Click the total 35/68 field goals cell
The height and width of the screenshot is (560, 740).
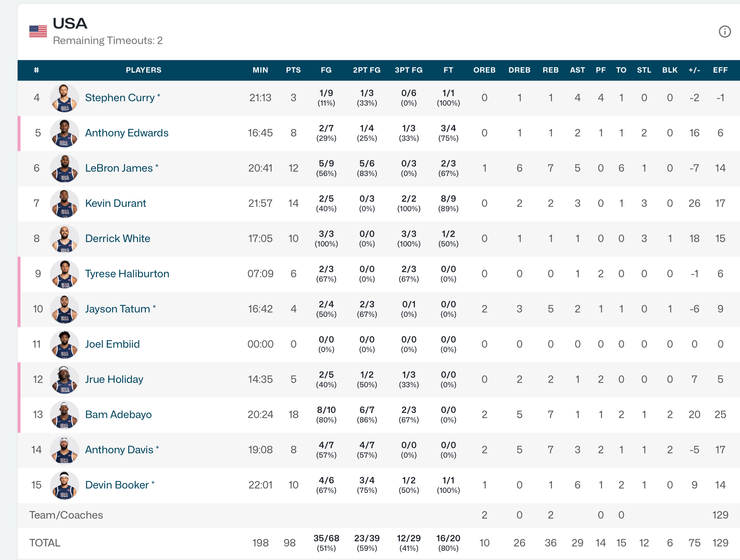coord(326,543)
